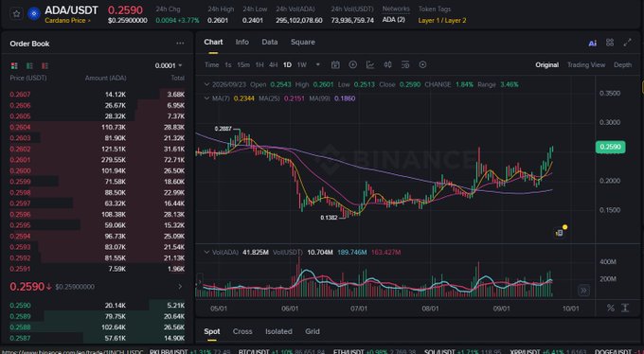
Task: Open the Networks ADA (2) info
Action: click(393, 19)
